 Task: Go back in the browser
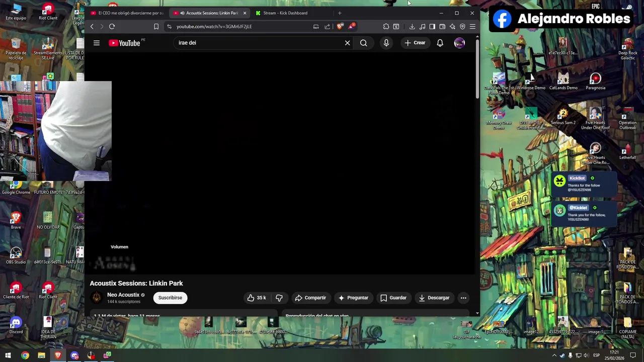tap(92, 27)
